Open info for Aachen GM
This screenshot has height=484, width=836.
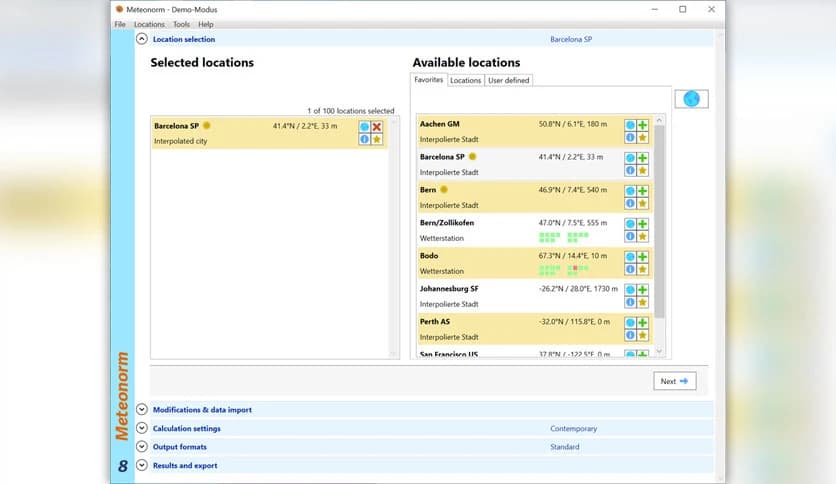pyautogui.click(x=630, y=138)
